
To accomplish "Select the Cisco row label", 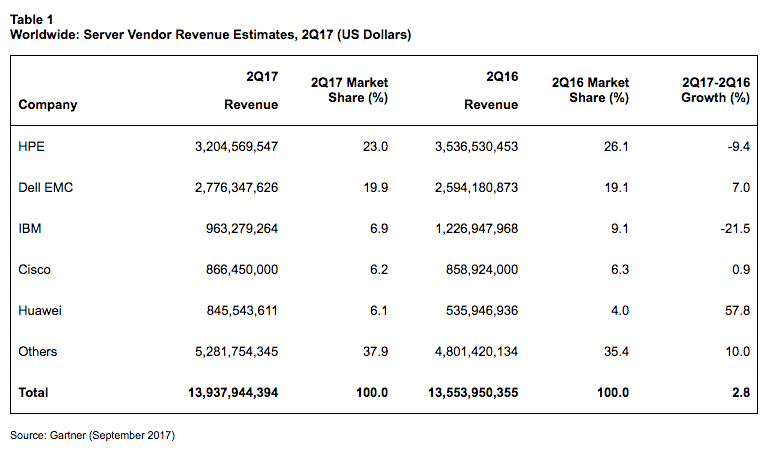I will coord(34,269).
